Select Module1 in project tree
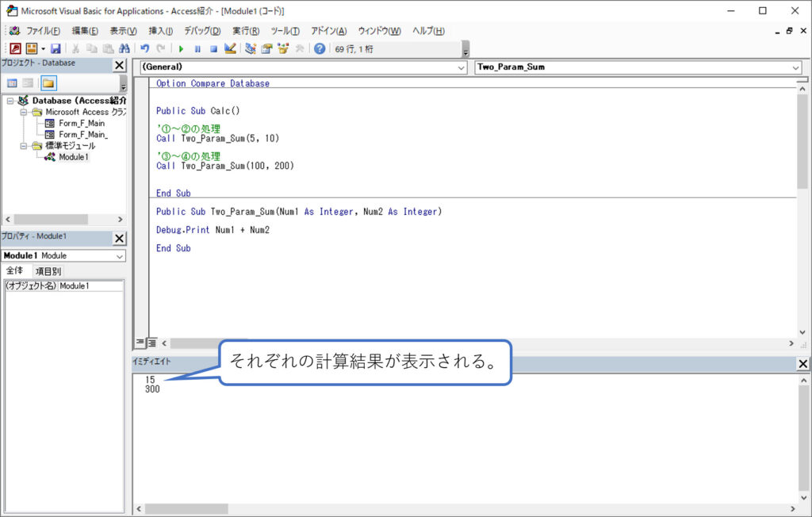This screenshot has width=812, height=517. (73, 157)
